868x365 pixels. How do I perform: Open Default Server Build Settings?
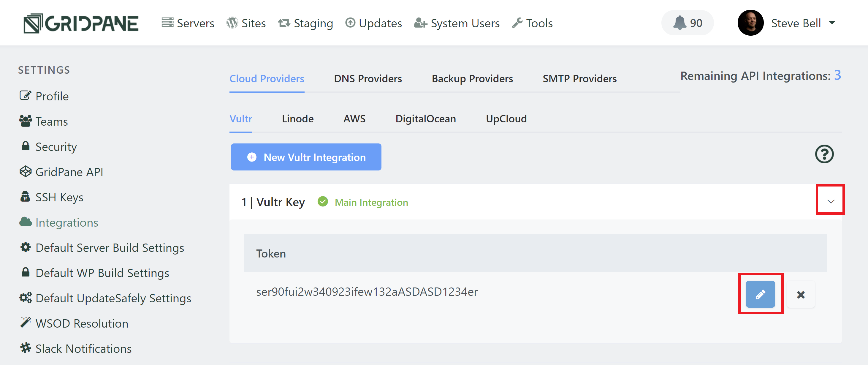(x=102, y=248)
